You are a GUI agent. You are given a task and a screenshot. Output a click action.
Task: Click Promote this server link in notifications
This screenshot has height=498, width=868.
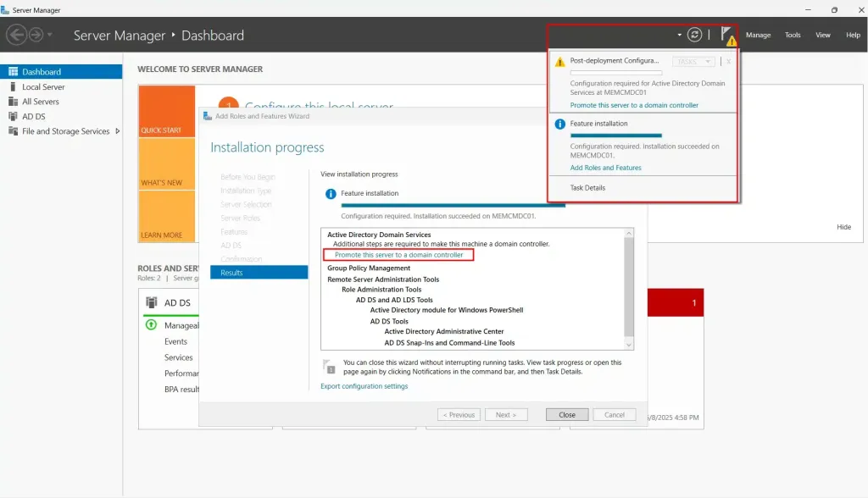tap(634, 105)
